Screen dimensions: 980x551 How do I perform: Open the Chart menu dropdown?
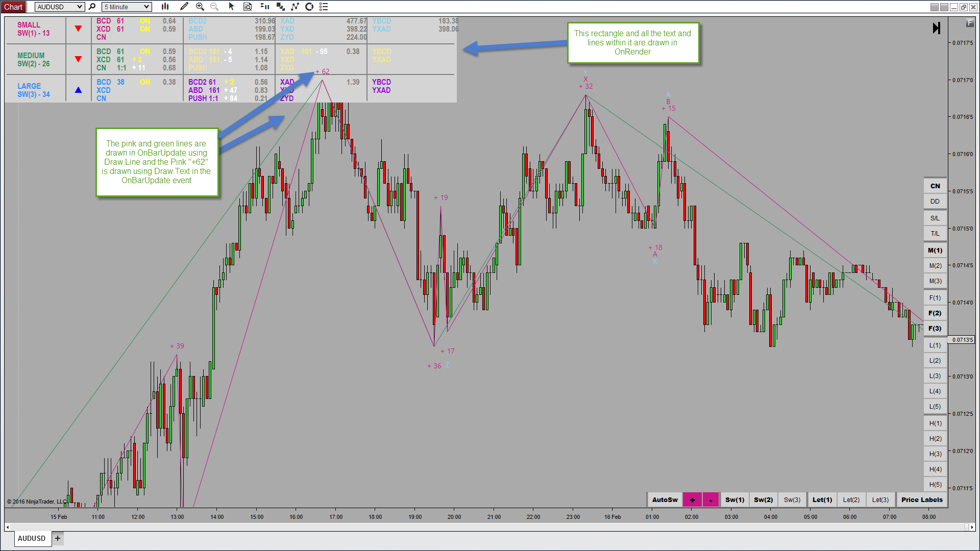click(13, 7)
